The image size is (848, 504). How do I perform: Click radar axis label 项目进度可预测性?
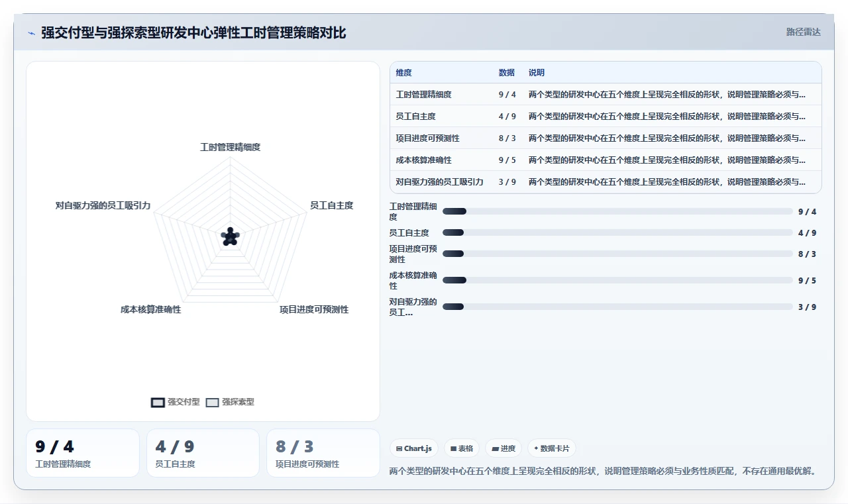click(x=314, y=309)
